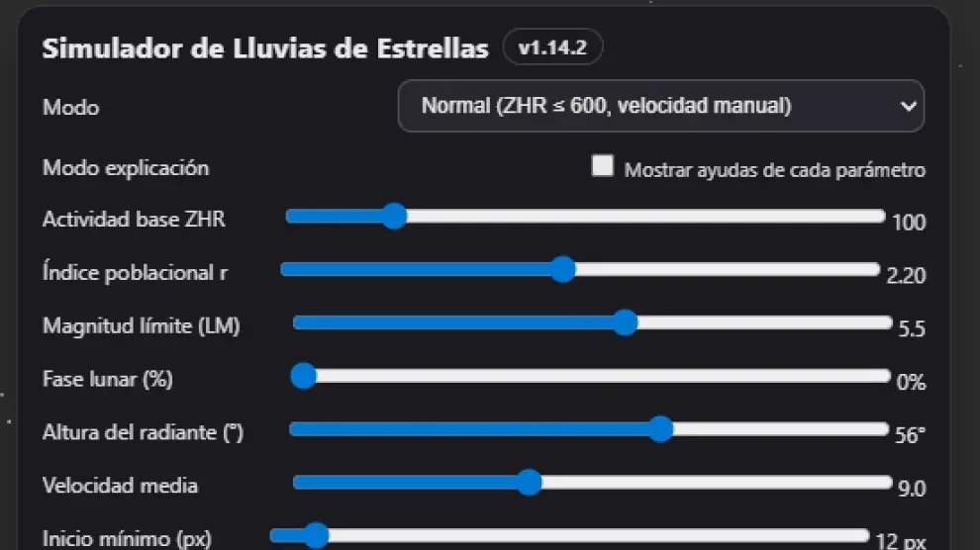Click the limiting magnitude value 5.5
The image size is (980, 550).
[910, 329]
